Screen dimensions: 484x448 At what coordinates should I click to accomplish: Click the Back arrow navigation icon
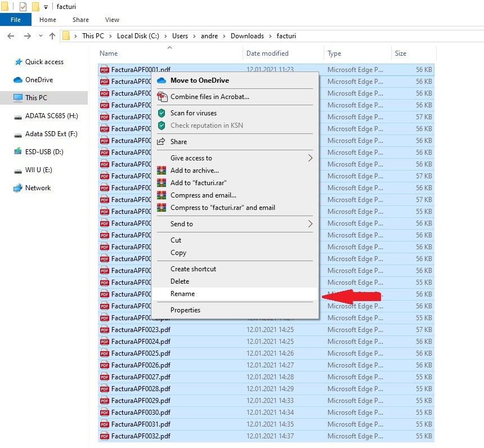pos(11,36)
